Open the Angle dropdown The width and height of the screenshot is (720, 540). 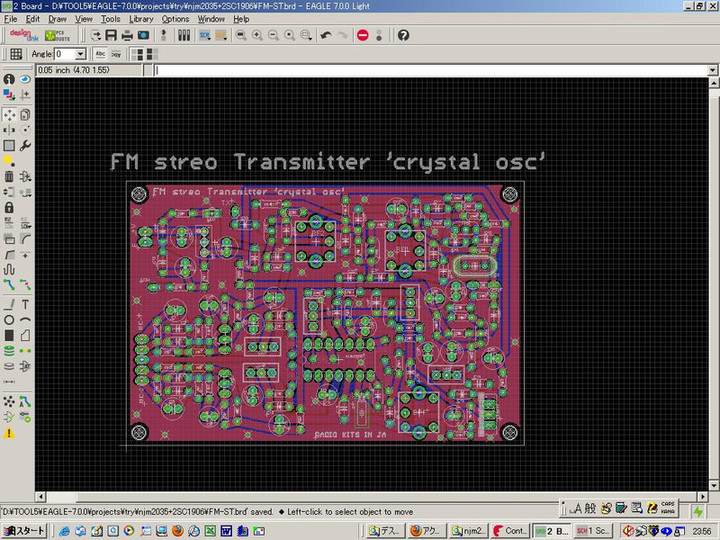[x=81, y=54]
